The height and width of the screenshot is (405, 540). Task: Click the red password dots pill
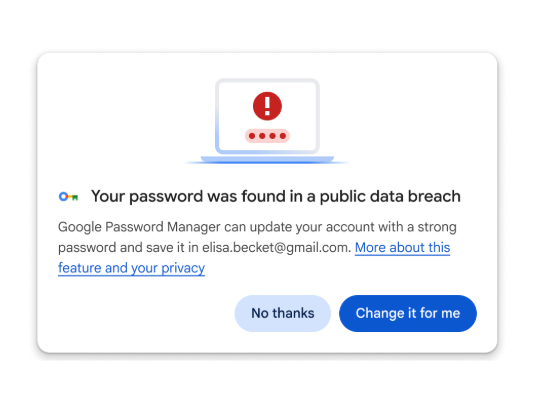tap(267, 136)
